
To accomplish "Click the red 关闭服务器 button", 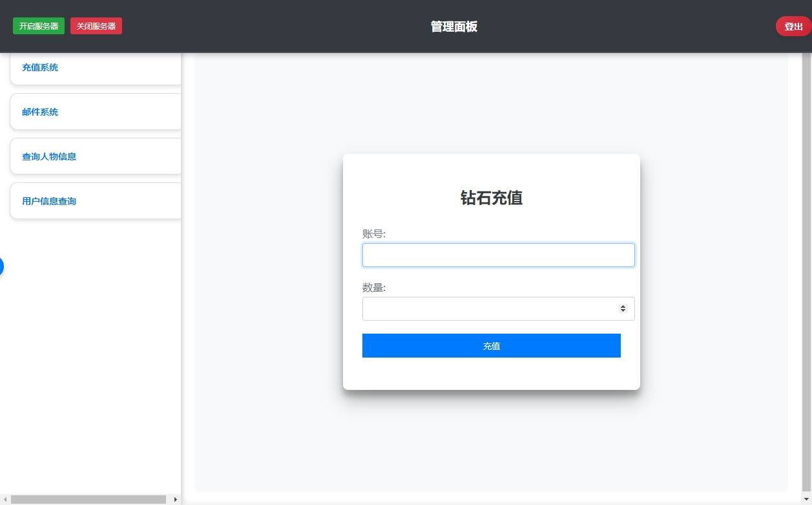I will [x=96, y=26].
